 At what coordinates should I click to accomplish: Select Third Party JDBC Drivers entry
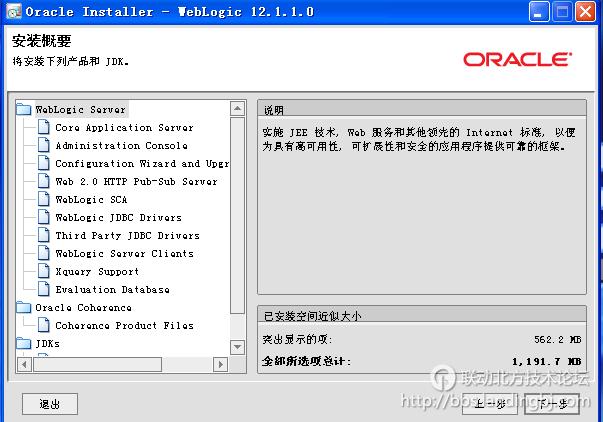127,235
